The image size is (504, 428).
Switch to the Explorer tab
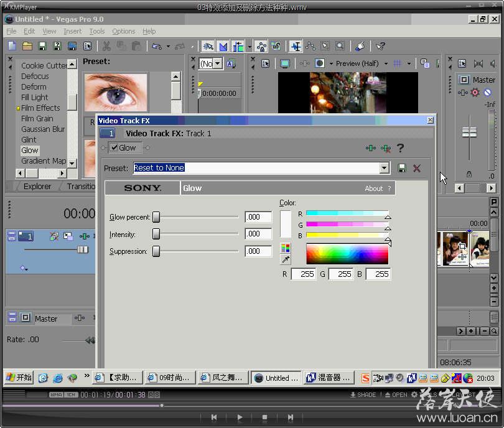pos(37,187)
